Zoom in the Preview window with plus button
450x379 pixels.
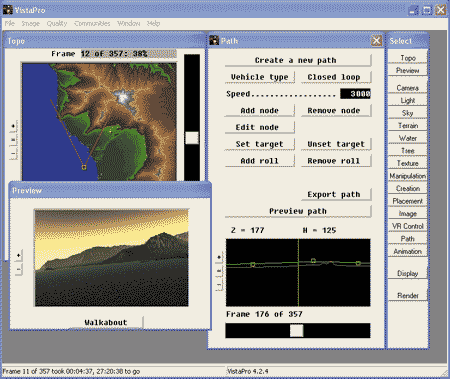click(x=19, y=256)
